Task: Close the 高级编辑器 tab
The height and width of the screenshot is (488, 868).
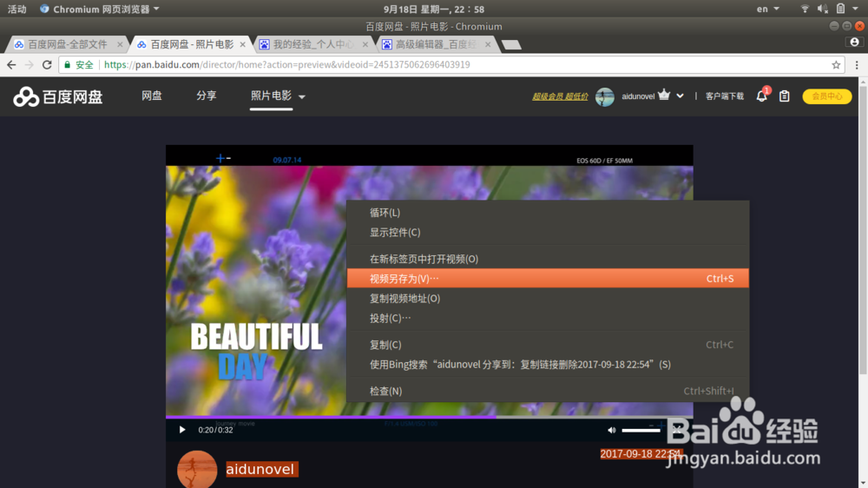Action: point(488,44)
